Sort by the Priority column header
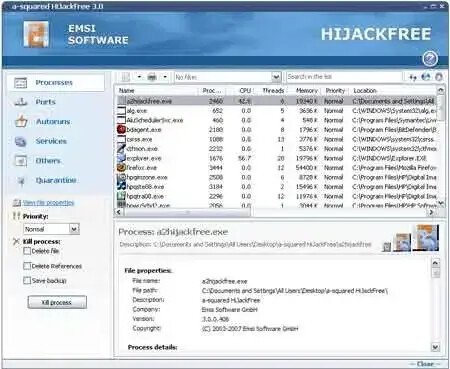 (334, 90)
